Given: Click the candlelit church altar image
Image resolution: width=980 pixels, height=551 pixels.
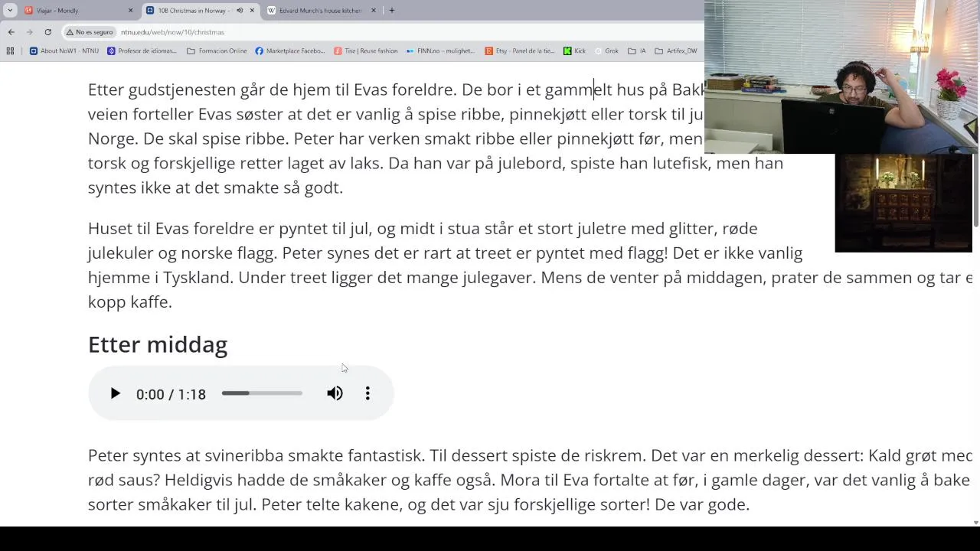Looking at the screenshot, I should [x=903, y=203].
